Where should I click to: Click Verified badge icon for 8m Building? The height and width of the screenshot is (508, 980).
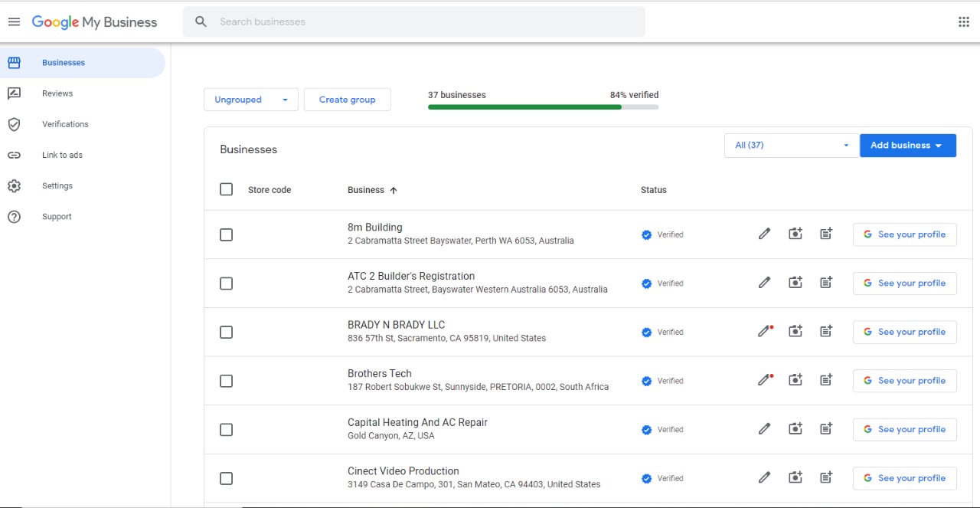(x=646, y=235)
